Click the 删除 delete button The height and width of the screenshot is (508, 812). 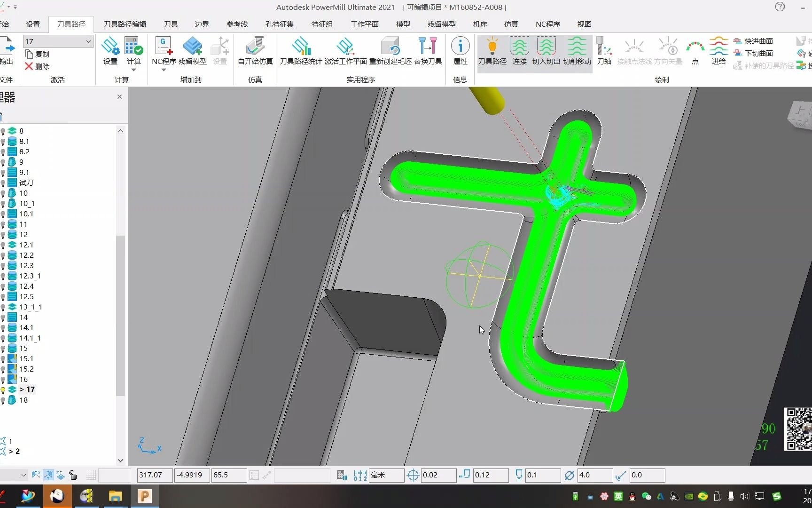(x=37, y=66)
